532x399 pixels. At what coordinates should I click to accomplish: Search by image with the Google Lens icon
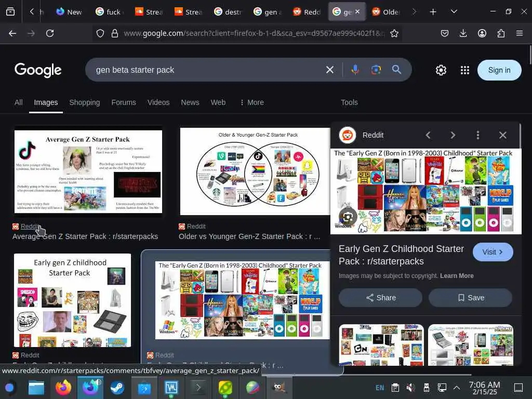[376, 70]
